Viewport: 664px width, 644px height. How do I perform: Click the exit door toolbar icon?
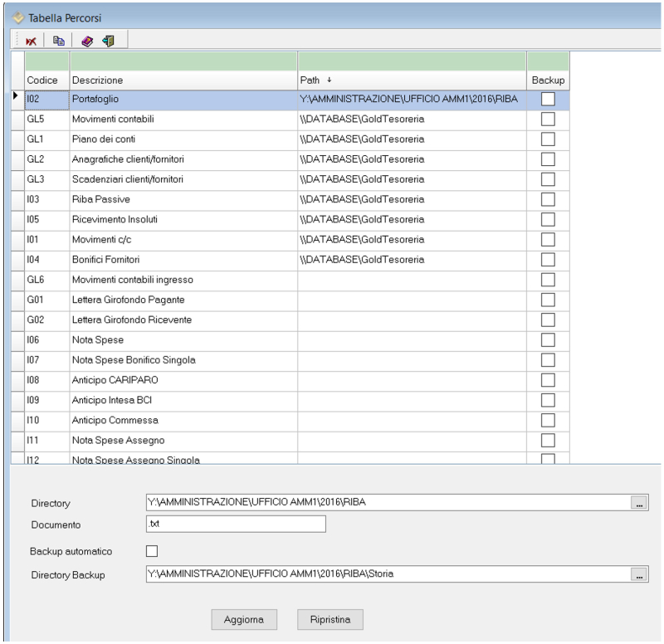pyautogui.click(x=109, y=40)
